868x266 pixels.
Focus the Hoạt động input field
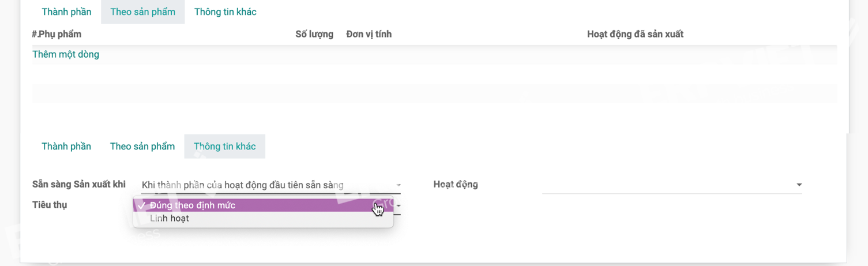pos(672,185)
